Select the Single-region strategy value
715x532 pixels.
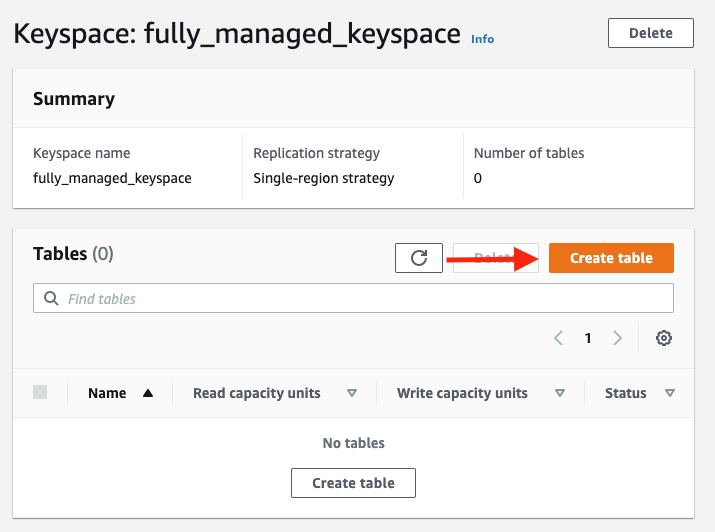click(324, 178)
